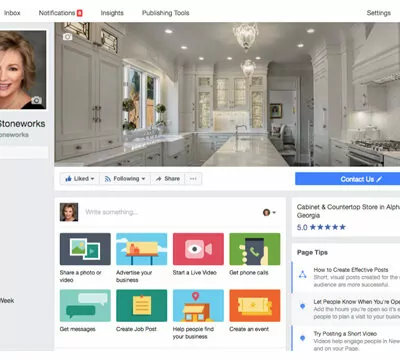Click the Contact Us button

pos(348,179)
